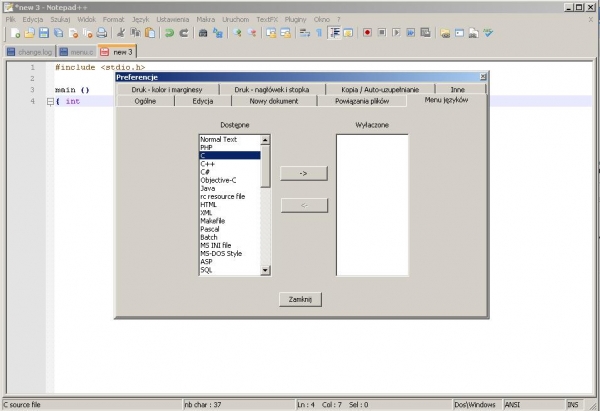This screenshot has width=600, height=411.
Task: Close the Preferencje dialog with X
Action: 483,76
